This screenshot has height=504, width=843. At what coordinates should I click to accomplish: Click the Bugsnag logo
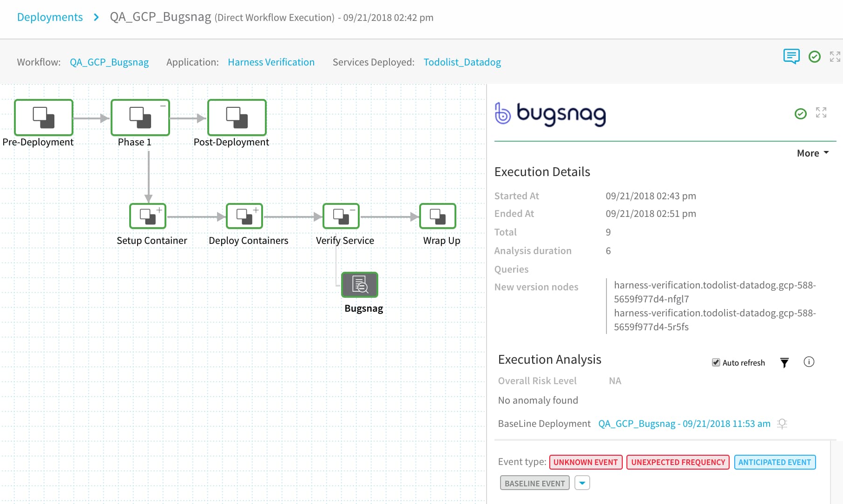[551, 114]
